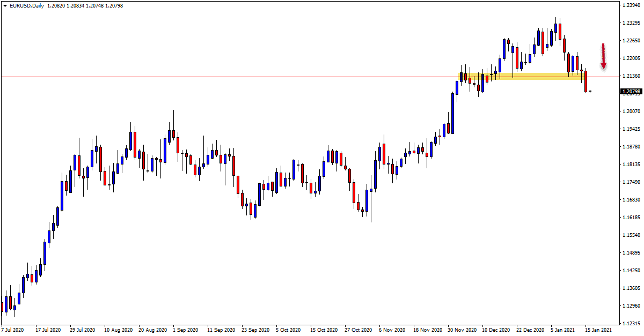
Task: Click the 1.13605 price axis label
Action: pos(631,288)
